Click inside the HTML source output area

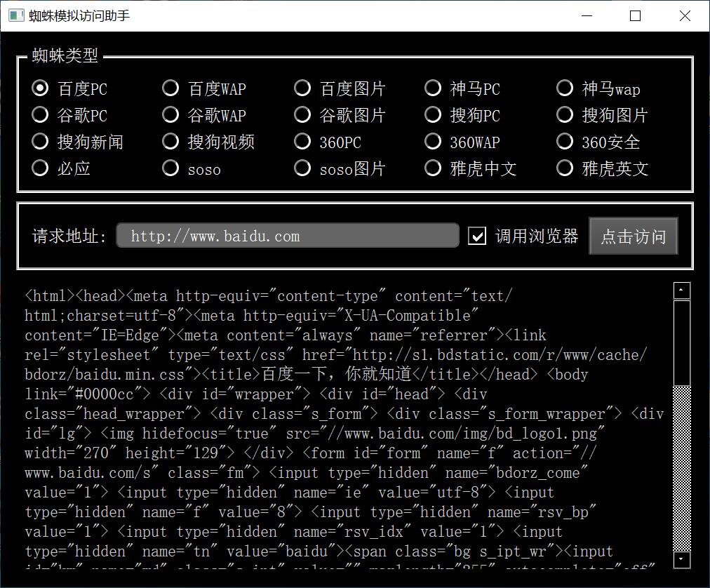point(344,426)
